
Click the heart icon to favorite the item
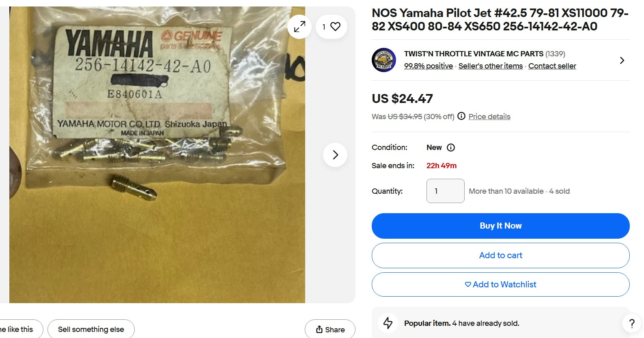(x=335, y=27)
